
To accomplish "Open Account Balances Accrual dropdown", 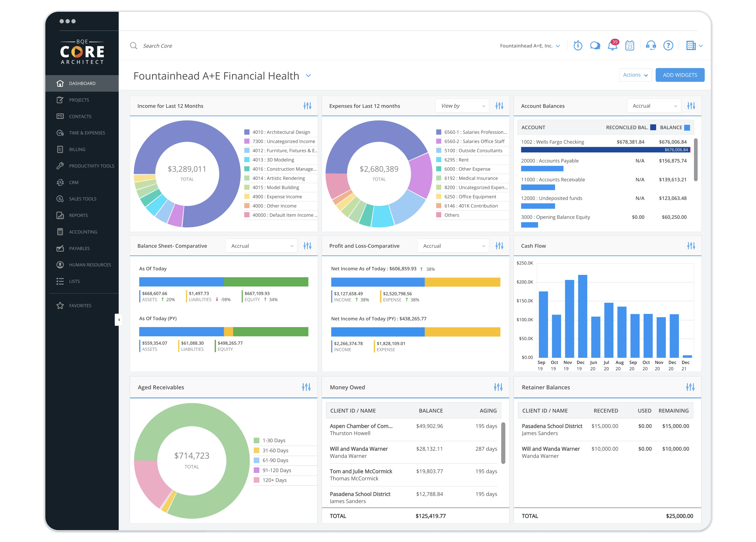I will (x=654, y=106).
